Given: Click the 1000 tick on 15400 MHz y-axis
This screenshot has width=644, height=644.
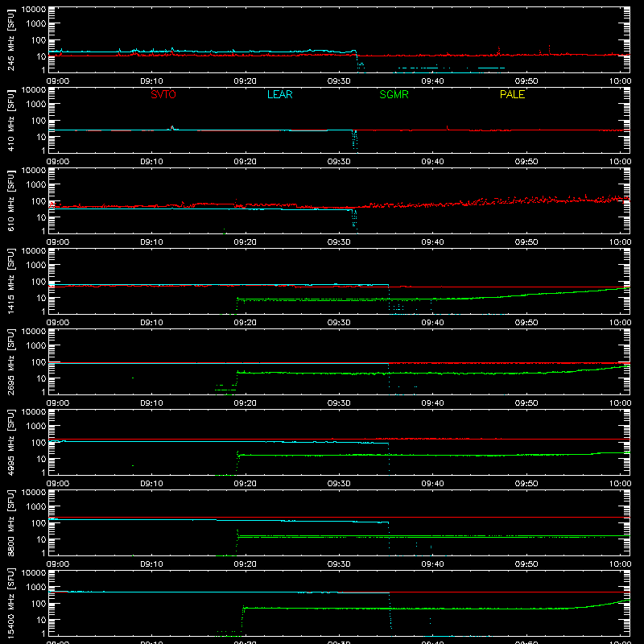Looking at the screenshot, I should pos(36,587).
